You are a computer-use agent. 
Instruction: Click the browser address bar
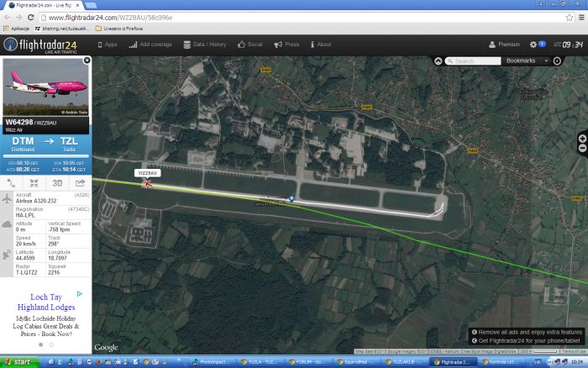point(304,18)
